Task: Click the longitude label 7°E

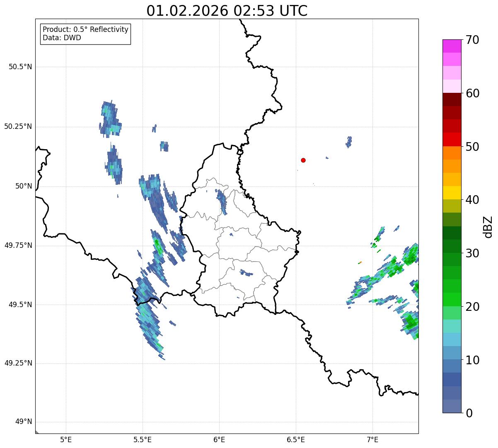Action: 372,440
